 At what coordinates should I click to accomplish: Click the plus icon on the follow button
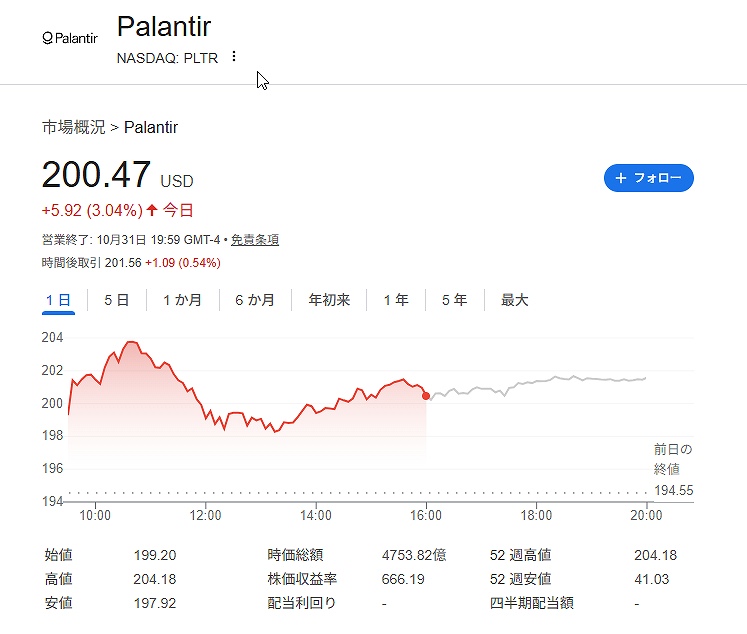[x=621, y=178]
